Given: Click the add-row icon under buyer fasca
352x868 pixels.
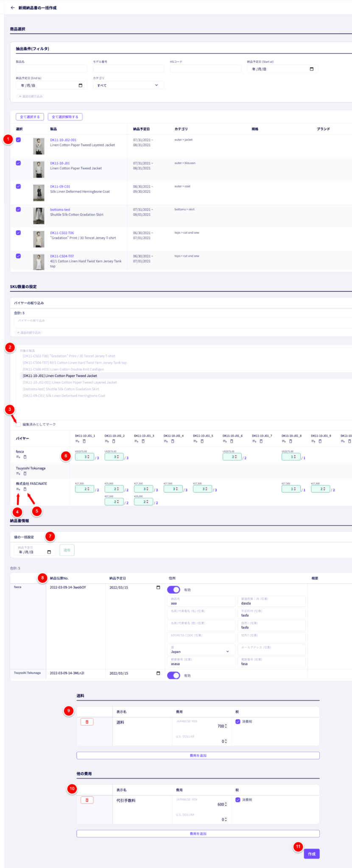Looking at the screenshot, I should [18, 457].
